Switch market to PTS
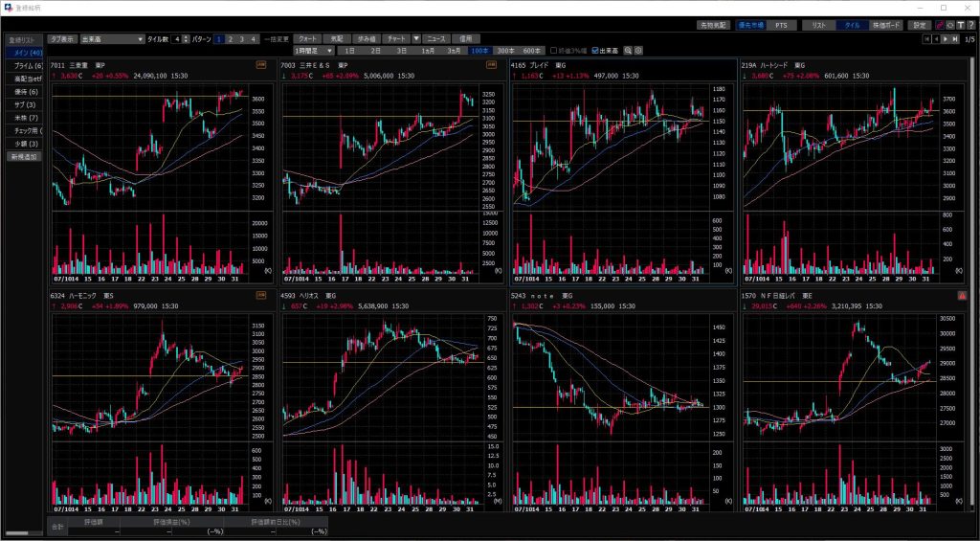The image size is (980, 541). coord(781,25)
